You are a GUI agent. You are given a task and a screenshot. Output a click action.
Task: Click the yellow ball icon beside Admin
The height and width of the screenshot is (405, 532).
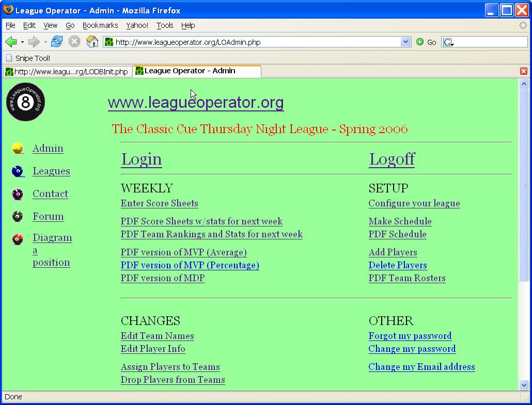point(18,149)
